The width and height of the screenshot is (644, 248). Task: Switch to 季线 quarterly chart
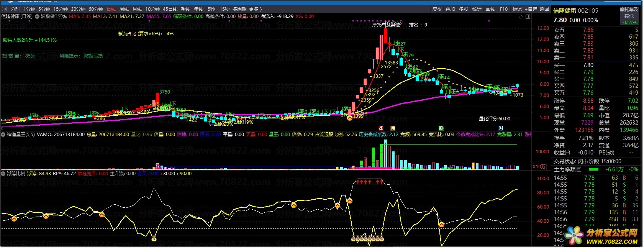click(x=185, y=9)
